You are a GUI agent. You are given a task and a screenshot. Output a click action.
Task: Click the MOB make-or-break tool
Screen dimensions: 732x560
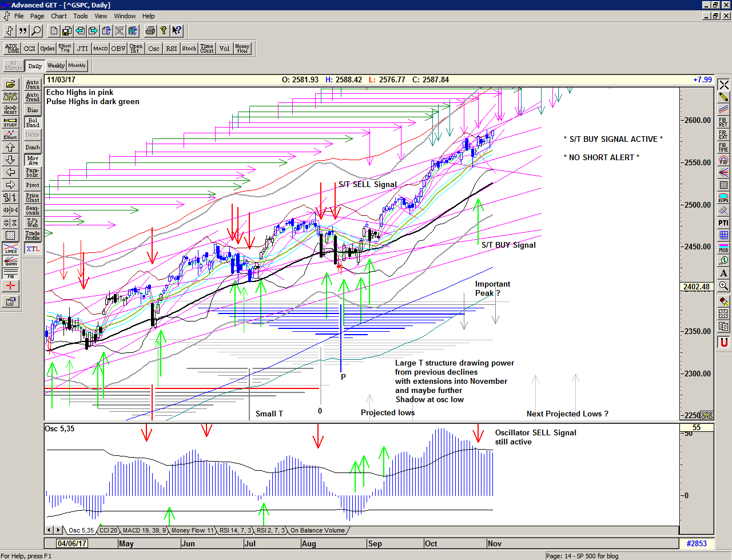tap(723, 248)
